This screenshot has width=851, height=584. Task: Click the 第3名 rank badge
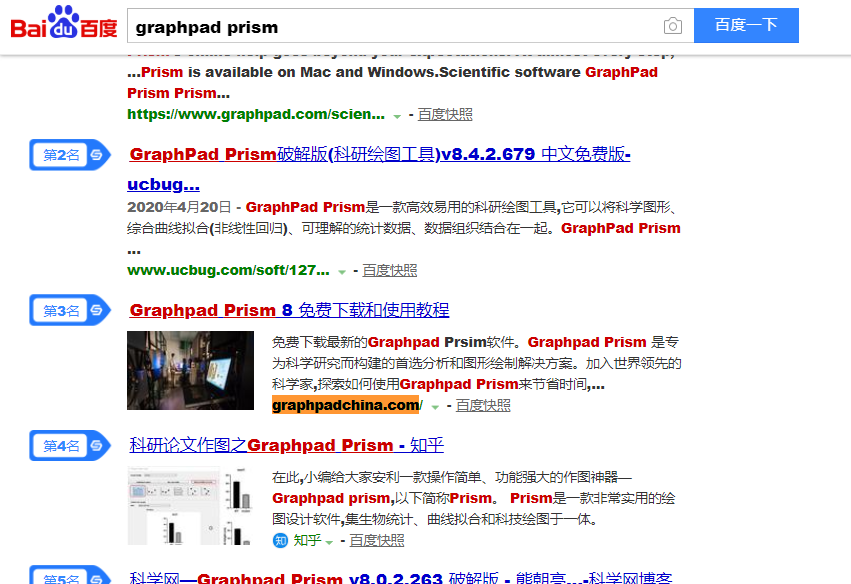(x=70, y=310)
